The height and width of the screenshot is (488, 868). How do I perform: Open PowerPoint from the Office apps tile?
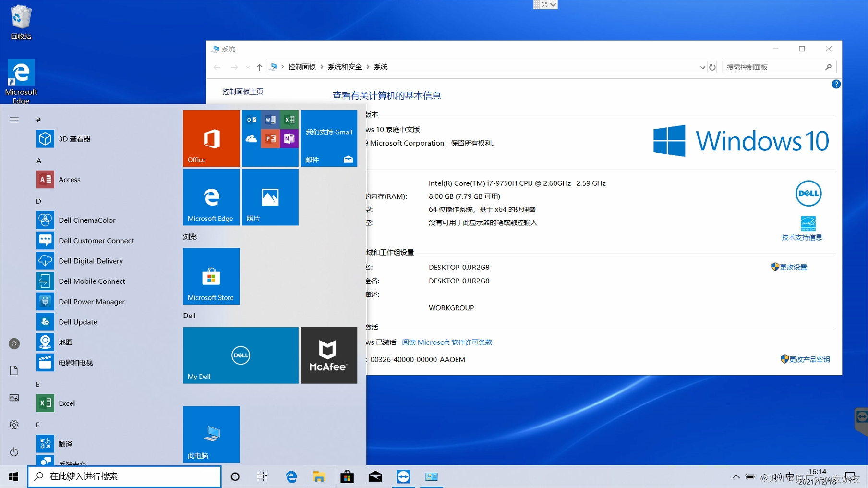pyautogui.click(x=270, y=139)
